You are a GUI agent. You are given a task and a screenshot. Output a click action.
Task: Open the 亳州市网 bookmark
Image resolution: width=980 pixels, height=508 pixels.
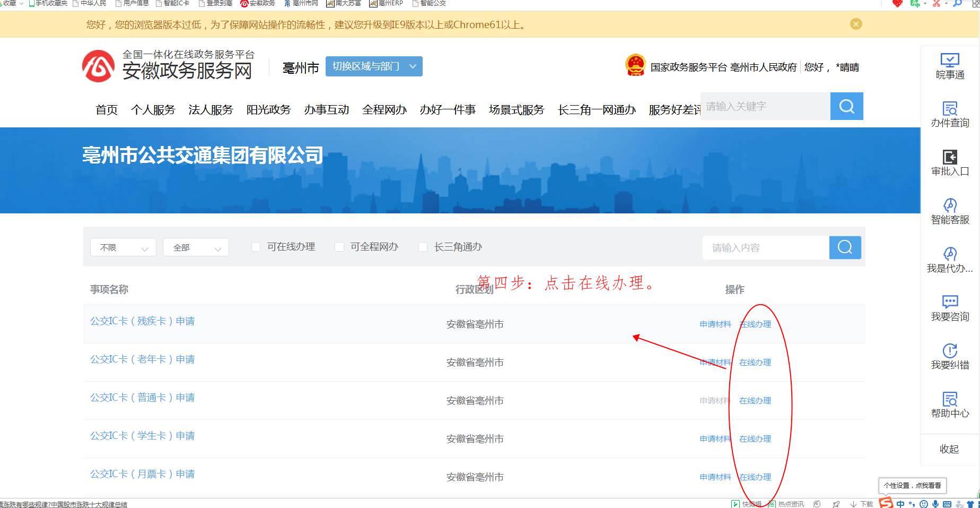point(301,3)
